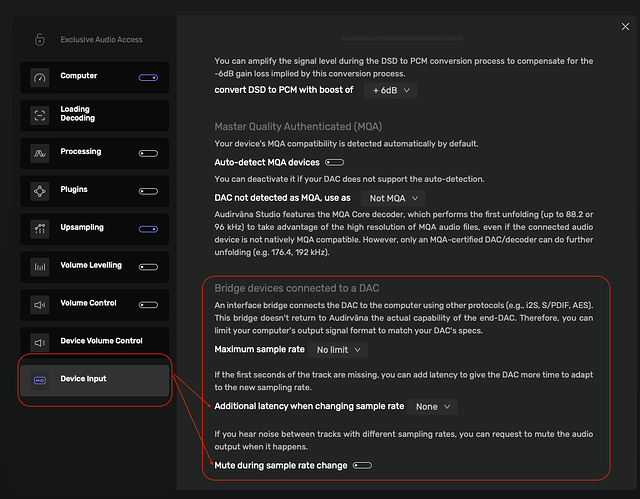Click the Mute during sample rate change label
The image size is (640, 499).
[x=281, y=466]
